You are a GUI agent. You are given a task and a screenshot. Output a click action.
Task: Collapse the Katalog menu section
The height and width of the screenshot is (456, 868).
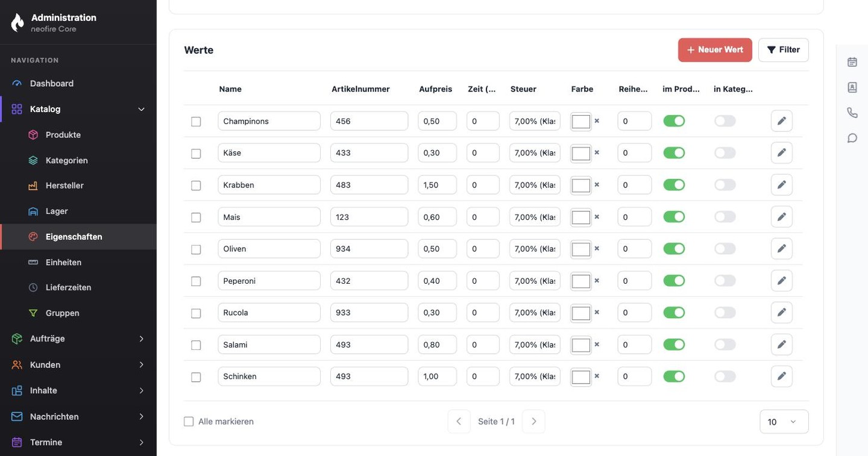click(x=78, y=109)
